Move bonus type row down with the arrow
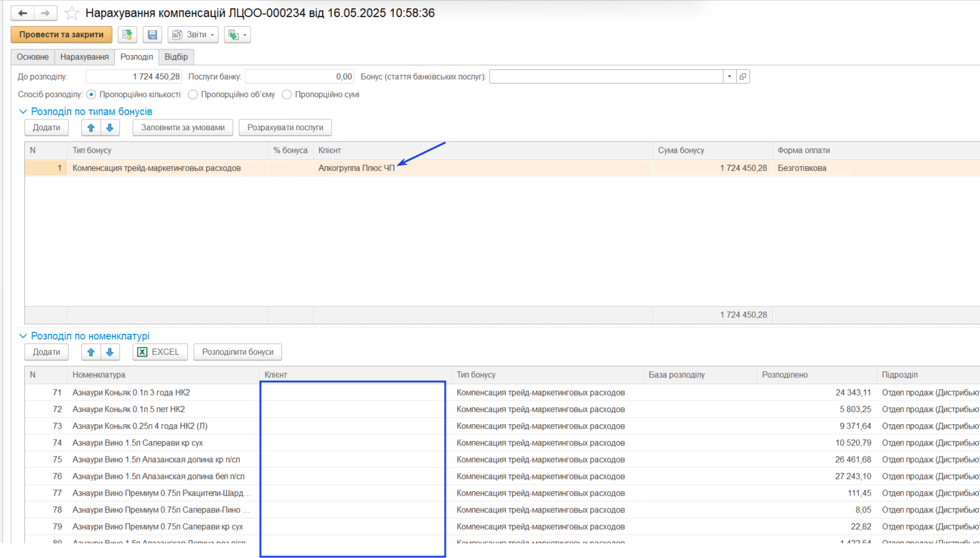This screenshot has width=980, height=558. pyautogui.click(x=110, y=128)
